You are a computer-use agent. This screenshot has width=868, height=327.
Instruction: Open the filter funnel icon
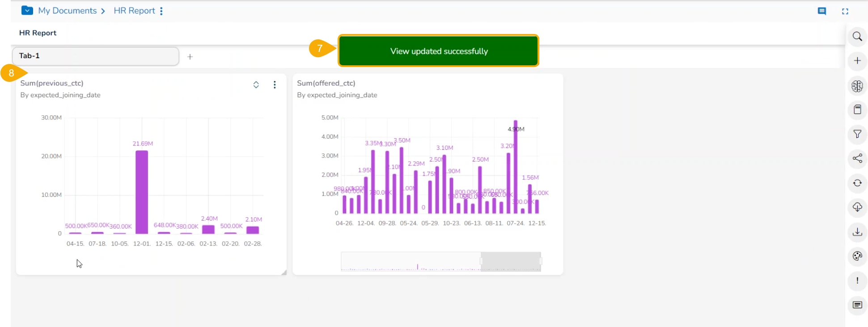pos(857,134)
